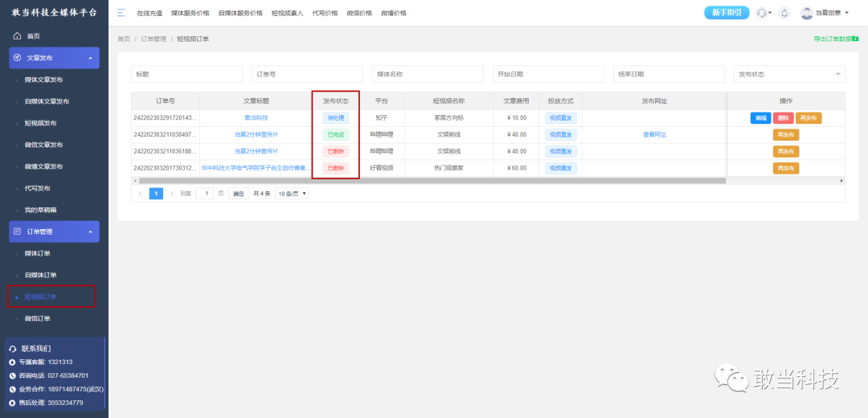Click the 确定 pagination confirm button
This screenshot has width=868, height=418.
239,194
